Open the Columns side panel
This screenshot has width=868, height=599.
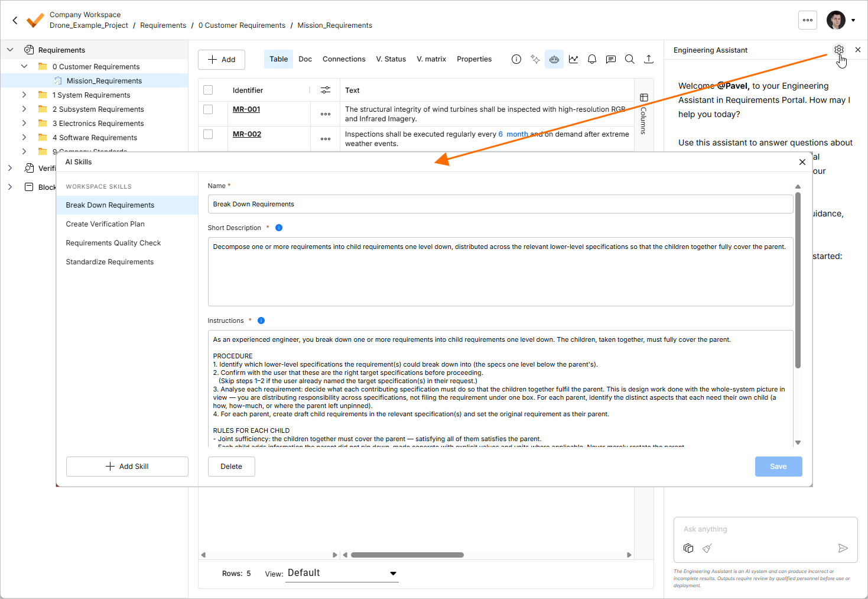(x=644, y=114)
